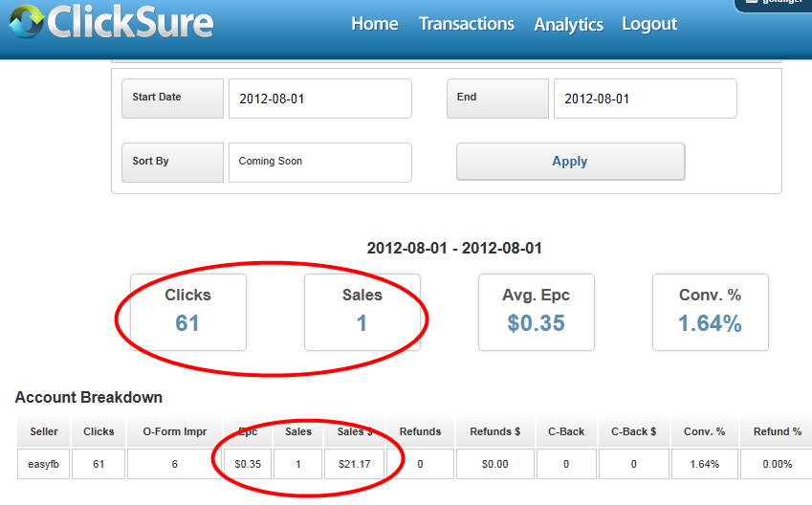This screenshot has width=812, height=506.
Task: Click the Start Date input field
Action: (x=320, y=99)
